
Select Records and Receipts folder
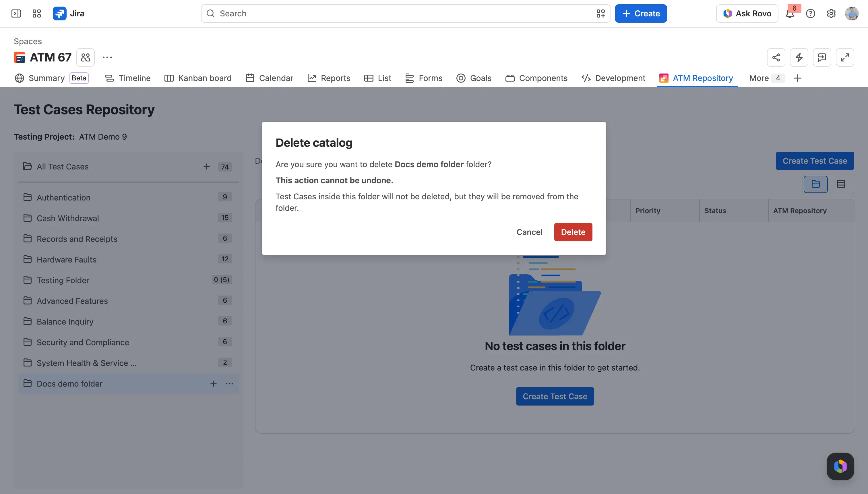tap(128, 239)
